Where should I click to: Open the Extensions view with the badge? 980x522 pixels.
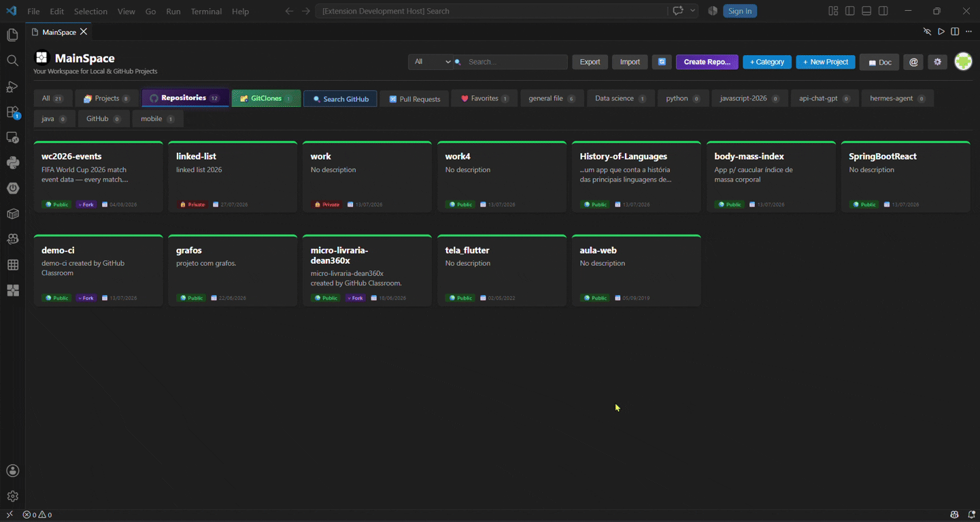[12, 112]
